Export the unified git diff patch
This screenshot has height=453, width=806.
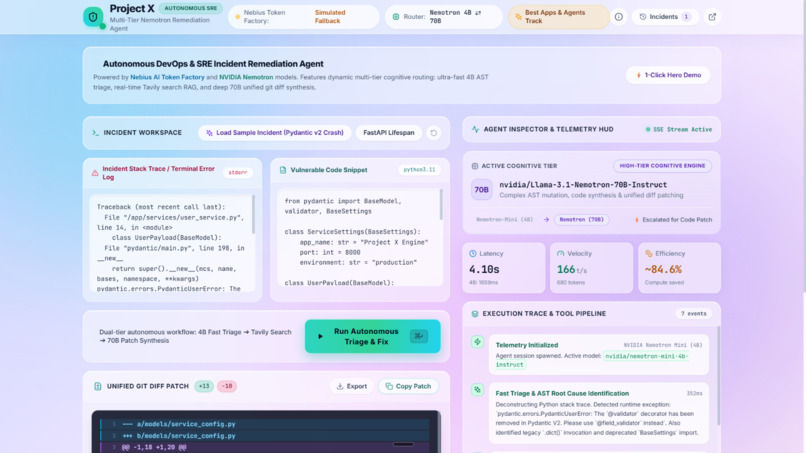[x=352, y=386]
